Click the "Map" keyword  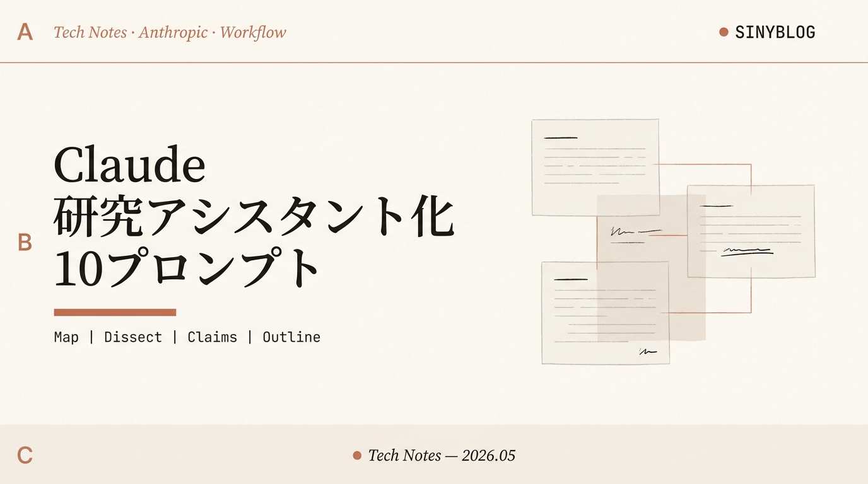66,337
